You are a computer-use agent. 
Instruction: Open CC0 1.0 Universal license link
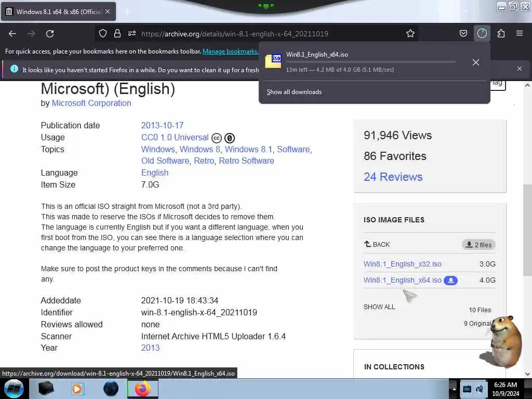175,137
